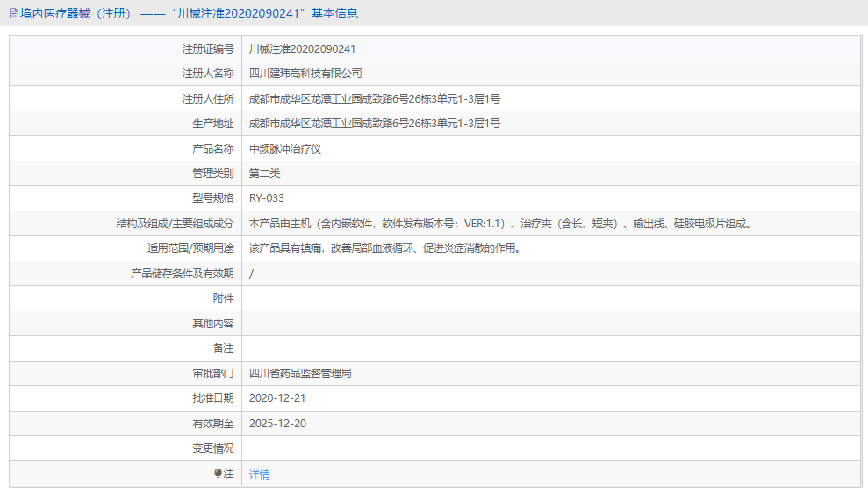The width and height of the screenshot is (868, 494).
Task: Click the 注册人住所 address value
Action: tap(375, 98)
